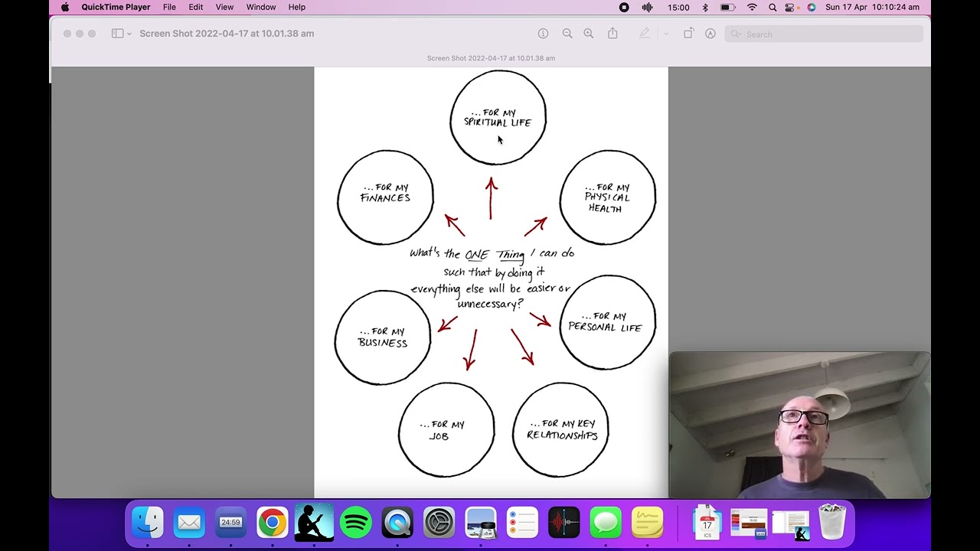Open the highlight options dropdown arrow
980x551 pixels.
point(665,34)
